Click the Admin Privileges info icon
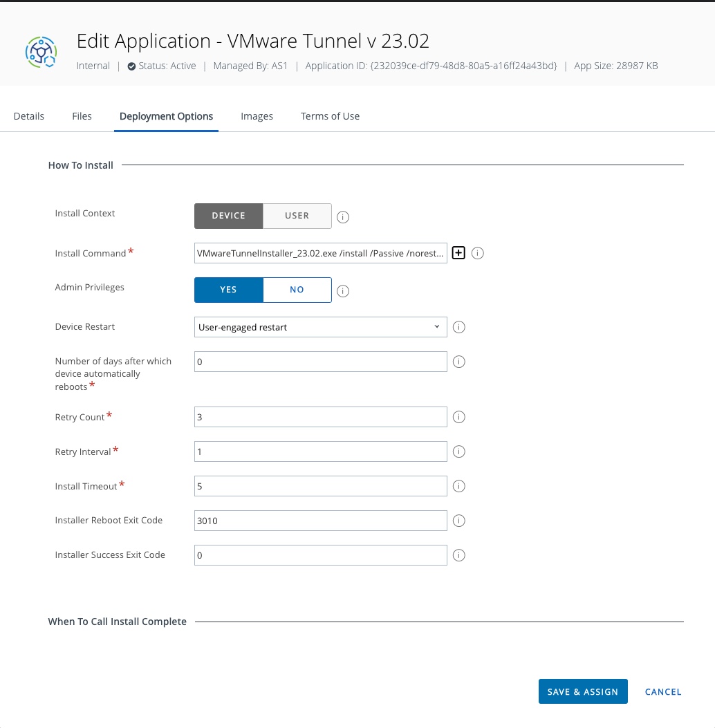 click(x=343, y=291)
